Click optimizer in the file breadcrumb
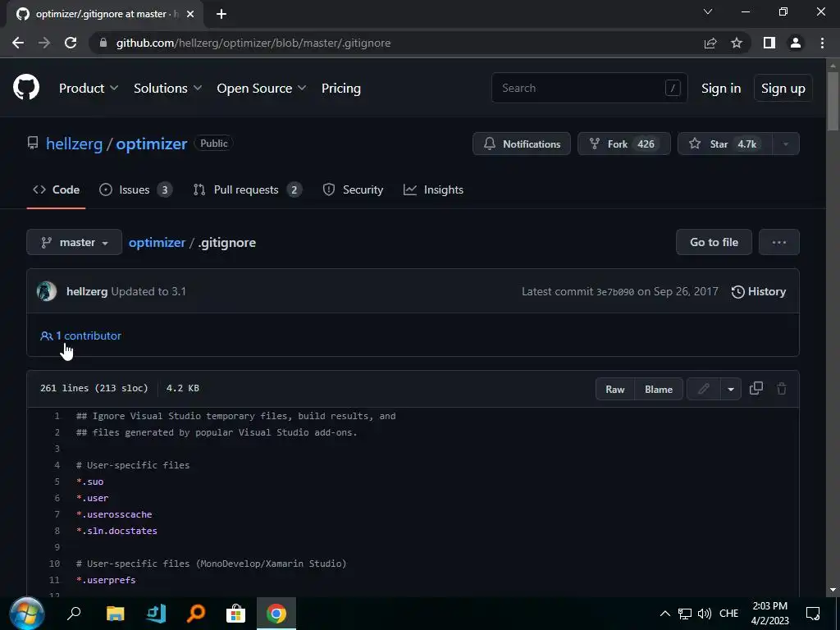 pyautogui.click(x=157, y=242)
